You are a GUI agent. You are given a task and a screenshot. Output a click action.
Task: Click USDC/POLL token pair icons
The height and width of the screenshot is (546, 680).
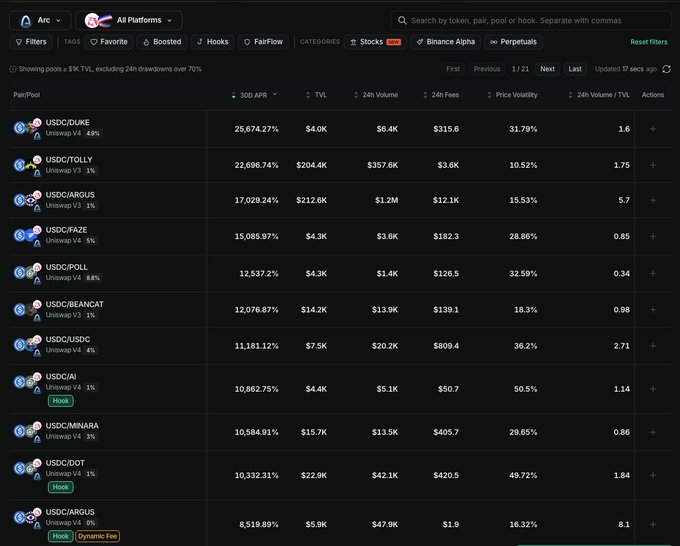27,273
